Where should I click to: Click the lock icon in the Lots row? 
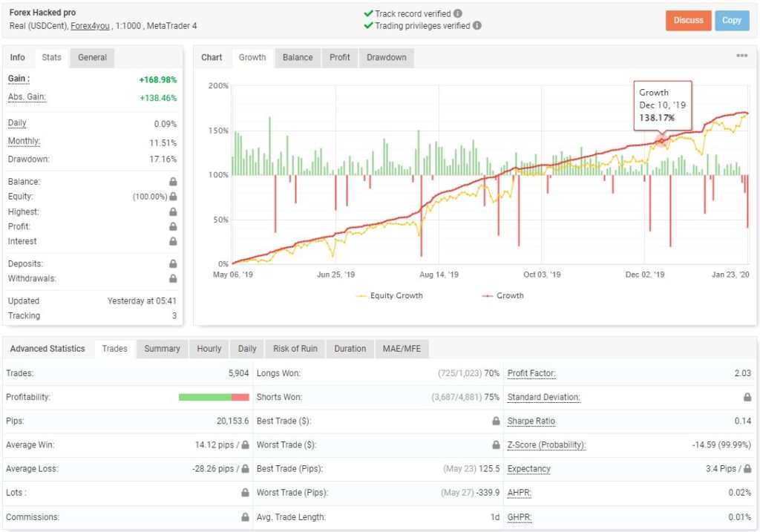[245, 492]
